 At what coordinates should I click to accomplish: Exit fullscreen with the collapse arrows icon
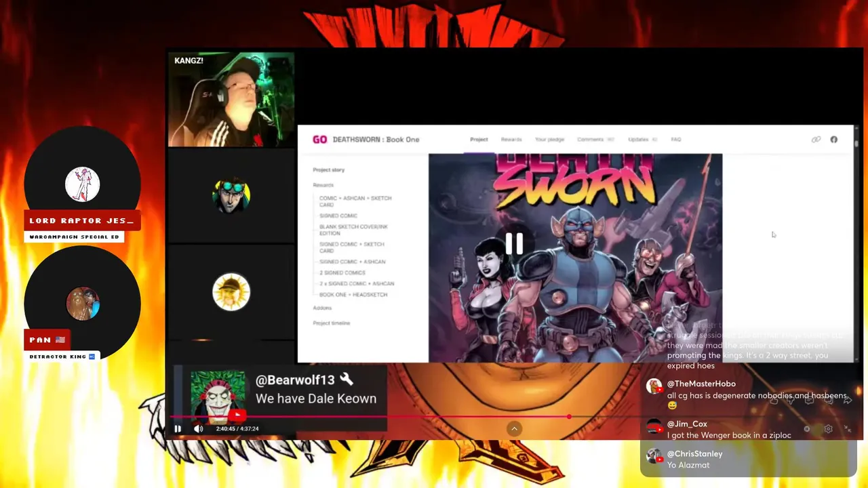pos(848,429)
